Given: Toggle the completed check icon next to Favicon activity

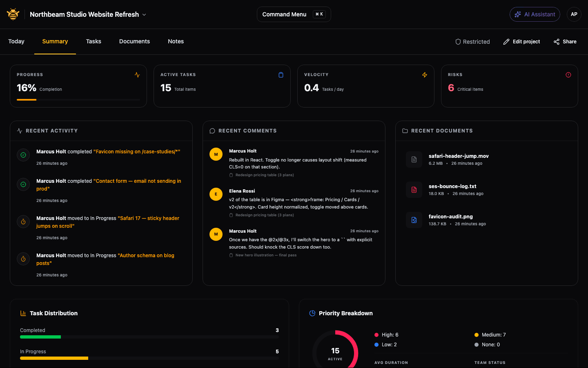Looking at the screenshot, I should [23, 155].
